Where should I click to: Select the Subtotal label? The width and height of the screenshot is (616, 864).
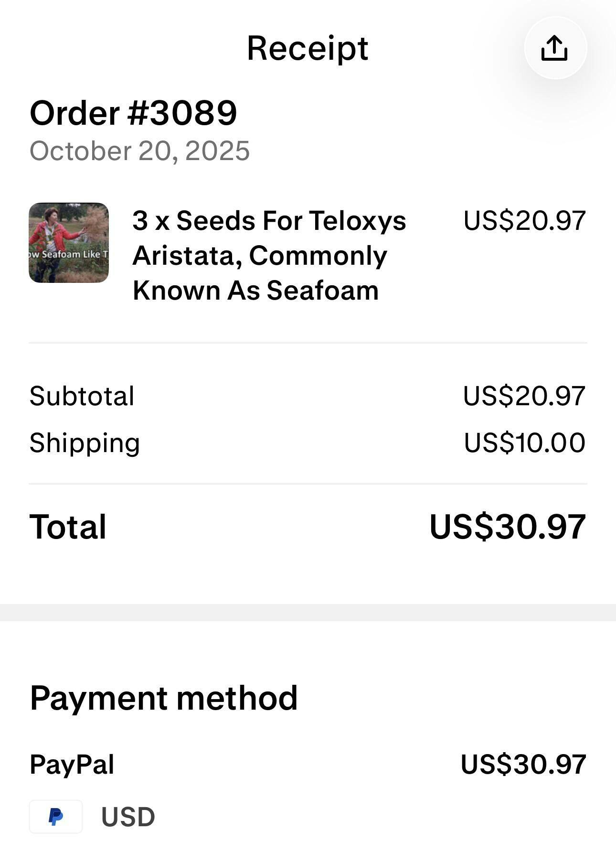click(x=82, y=396)
